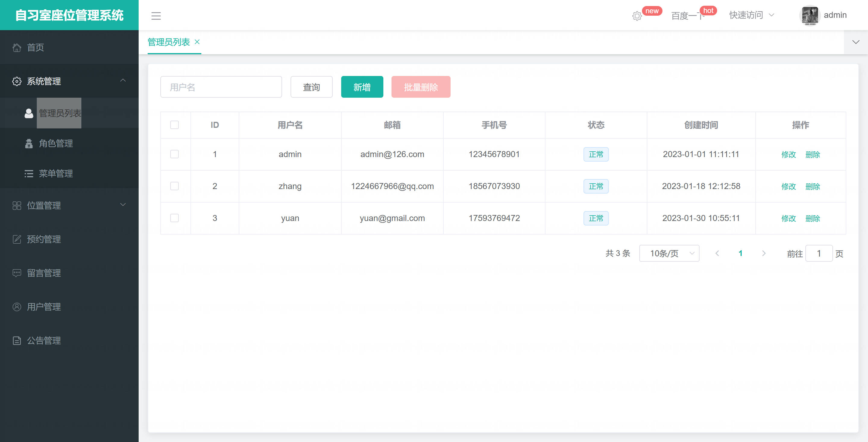
Task: Click the 手机号 column header
Action: pos(494,125)
